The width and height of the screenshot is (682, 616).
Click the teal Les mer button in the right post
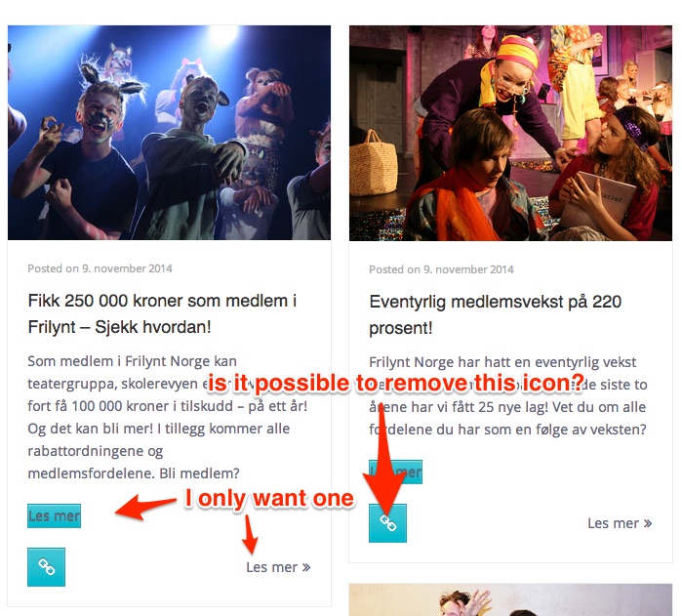point(395,472)
